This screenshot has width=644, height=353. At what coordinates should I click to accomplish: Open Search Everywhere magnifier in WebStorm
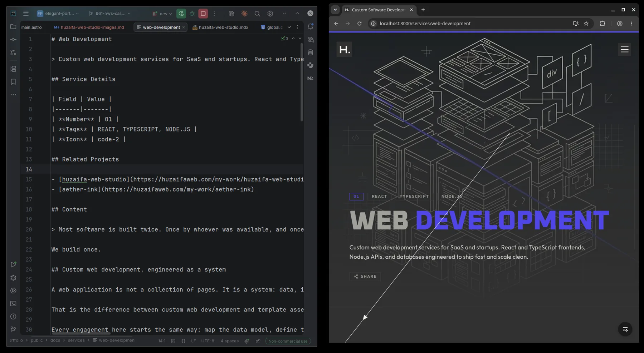coord(257,14)
